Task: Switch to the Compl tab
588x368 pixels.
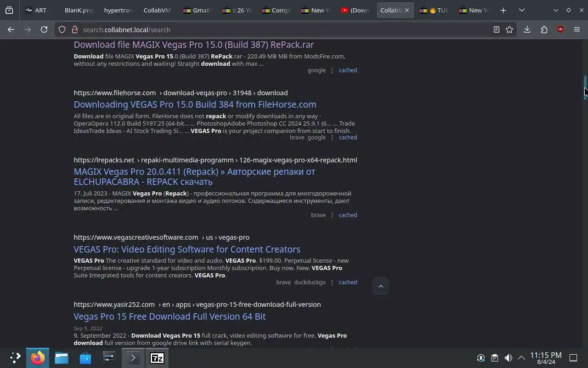Action: (x=277, y=10)
